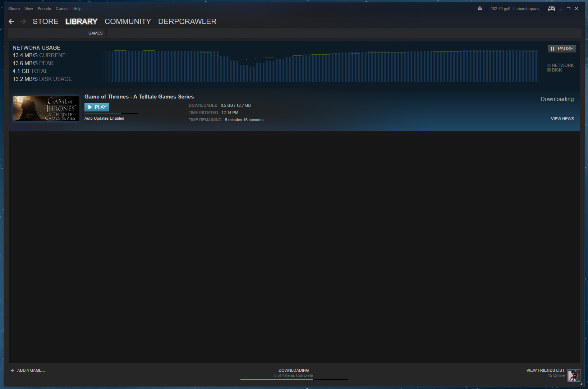Screen dimensions: 588x389
Task: Click the bottom DOWNLOADING progress bar
Action: (294, 379)
